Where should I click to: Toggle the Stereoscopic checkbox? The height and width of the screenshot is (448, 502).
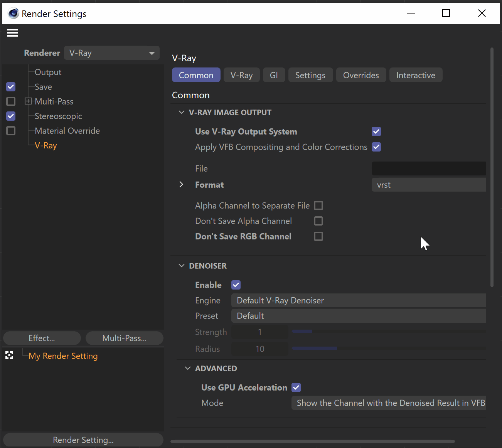click(11, 116)
